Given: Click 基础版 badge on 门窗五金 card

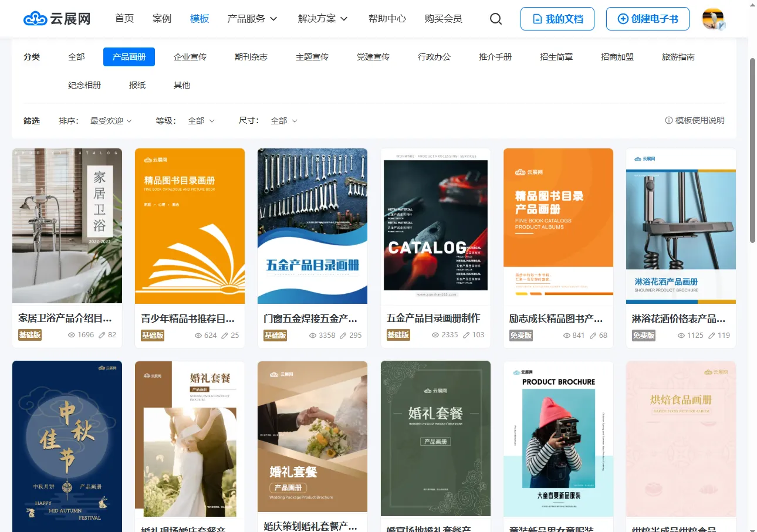Looking at the screenshot, I should point(275,336).
